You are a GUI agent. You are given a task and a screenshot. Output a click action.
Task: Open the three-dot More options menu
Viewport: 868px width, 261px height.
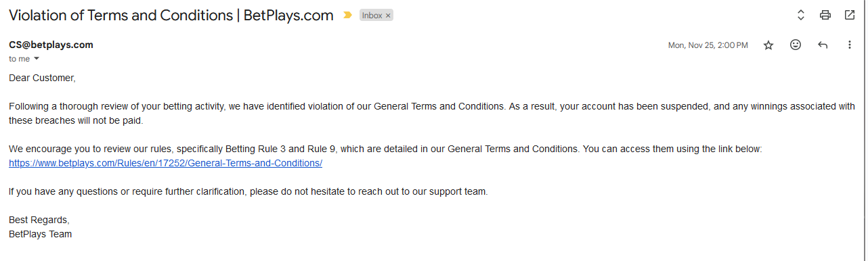(850, 45)
